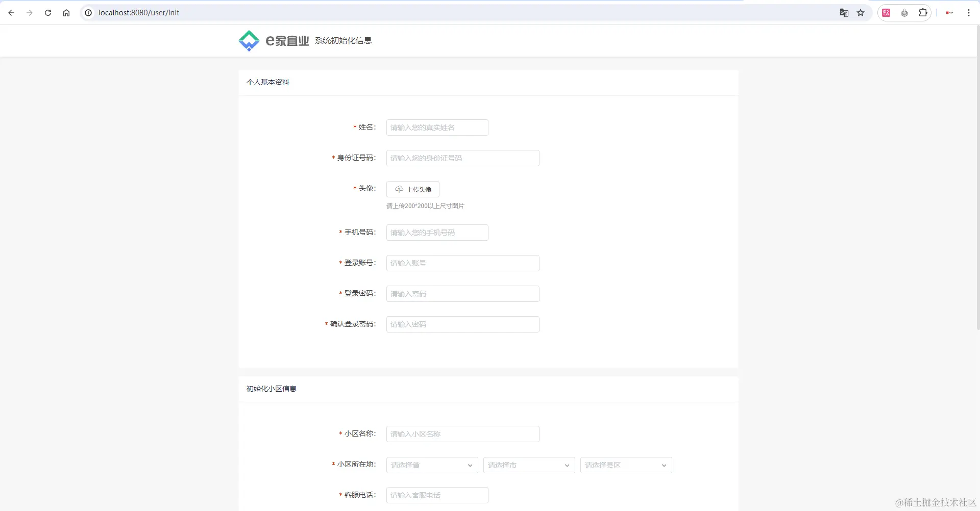The height and width of the screenshot is (511, 980).
Task: Click the upload cloud icon in 上传头像
Action: 399,189
